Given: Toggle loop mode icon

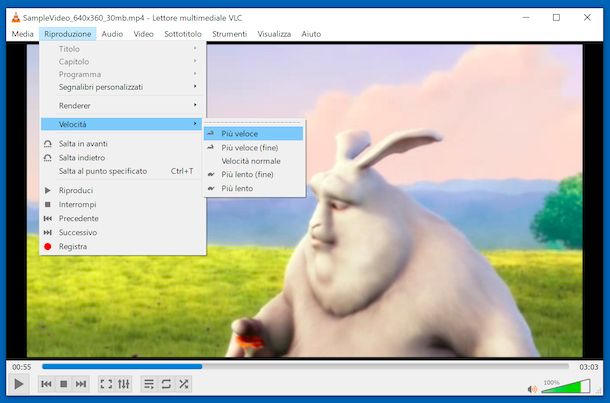Looking at the screenshot, I should (166, 384).
